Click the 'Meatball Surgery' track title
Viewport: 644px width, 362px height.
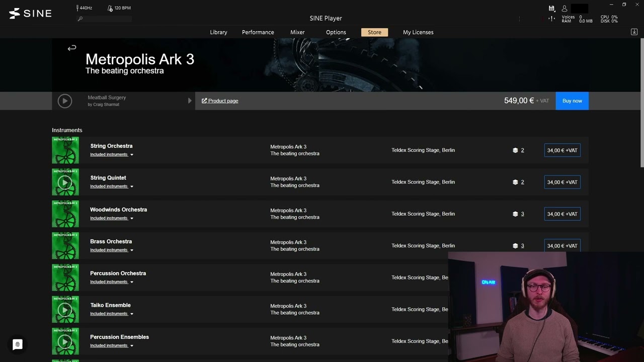point(107,98)
